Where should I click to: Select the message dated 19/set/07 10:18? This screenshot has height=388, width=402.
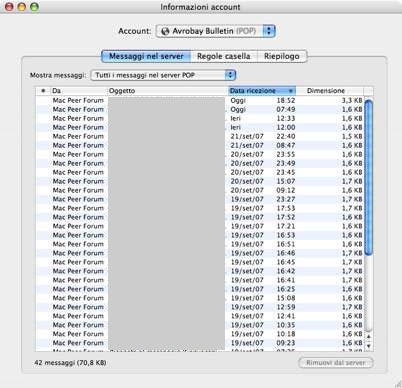point(200,334)
